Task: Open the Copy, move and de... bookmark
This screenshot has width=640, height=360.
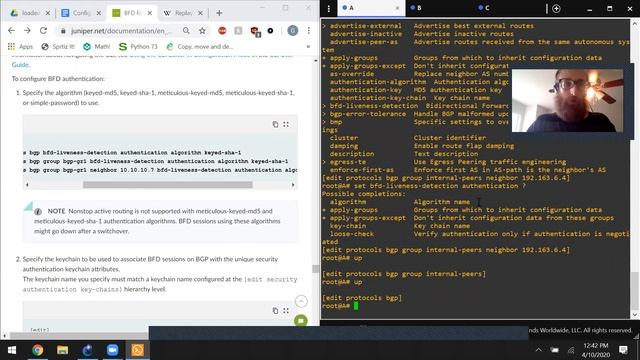Action: coord(200,47)
